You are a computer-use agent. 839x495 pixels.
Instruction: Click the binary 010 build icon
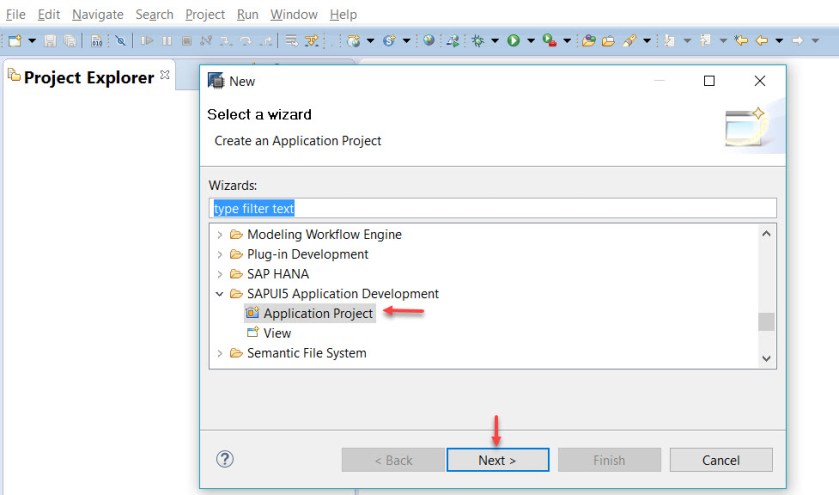pyautogui.click(x=96, y=41)
